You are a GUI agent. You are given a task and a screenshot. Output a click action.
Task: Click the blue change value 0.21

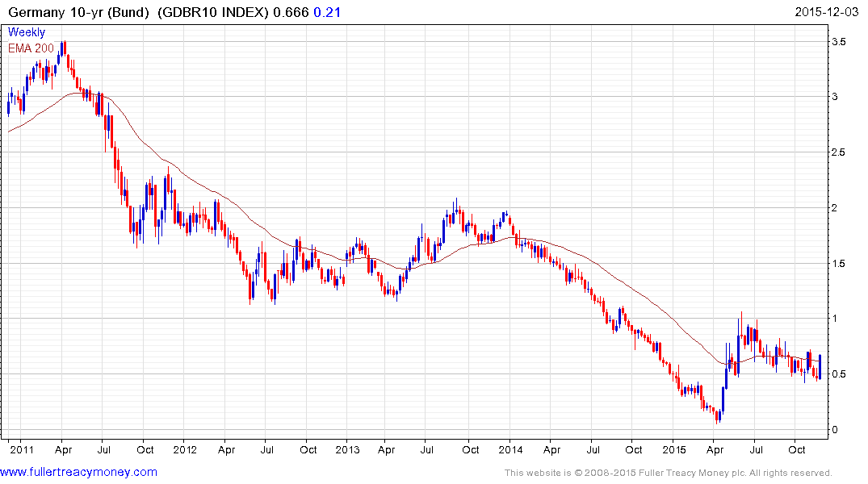tap(325, 13)
